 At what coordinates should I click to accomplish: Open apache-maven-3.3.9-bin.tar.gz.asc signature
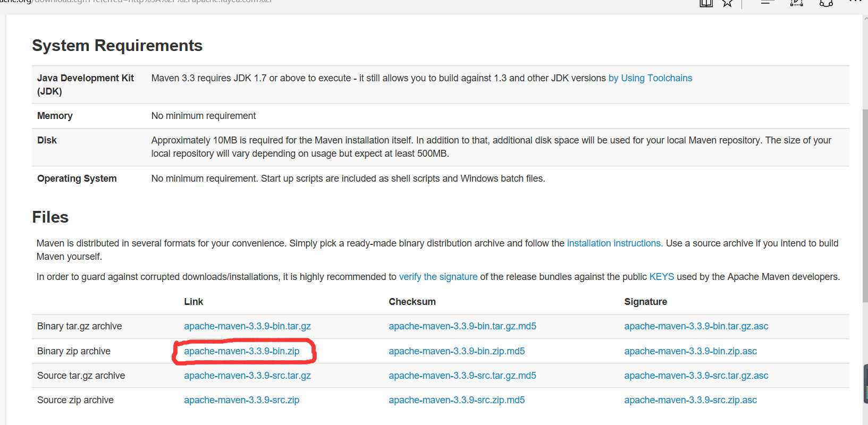click(x=696, y=326)
